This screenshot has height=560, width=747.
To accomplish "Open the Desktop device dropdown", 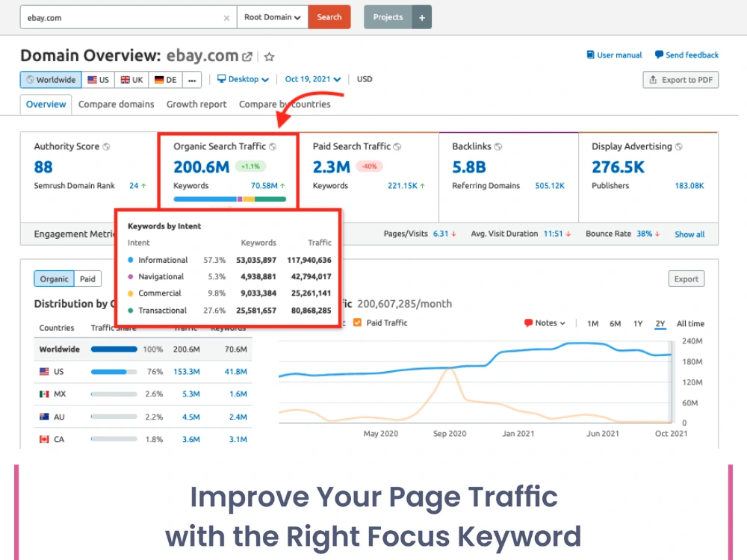I will (243, 79).
